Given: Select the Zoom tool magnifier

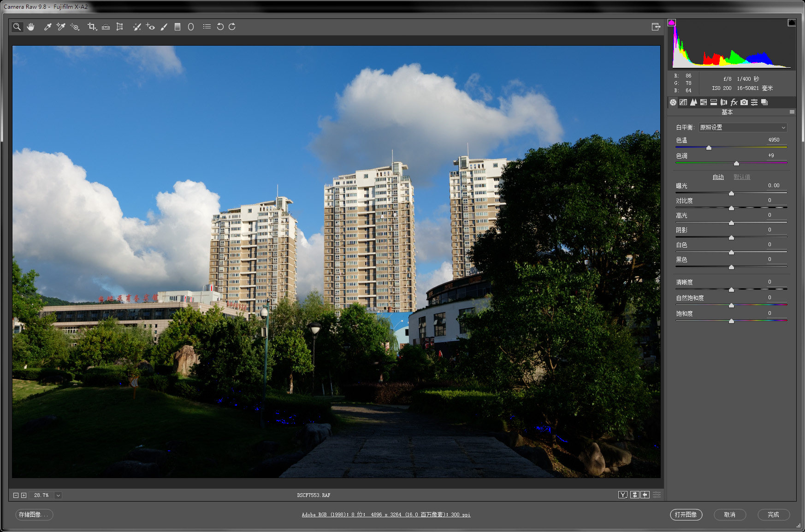Looking at the screenshot, I should coord(17,27).
